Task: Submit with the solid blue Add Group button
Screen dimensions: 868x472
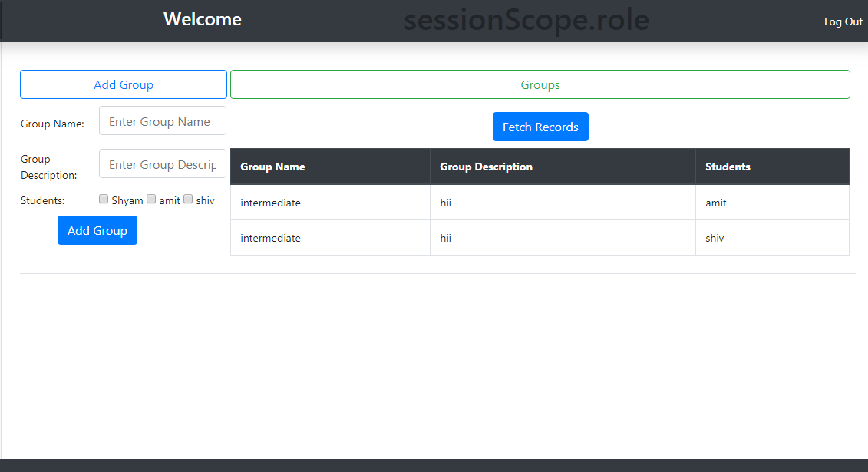Action: (97, 230)
